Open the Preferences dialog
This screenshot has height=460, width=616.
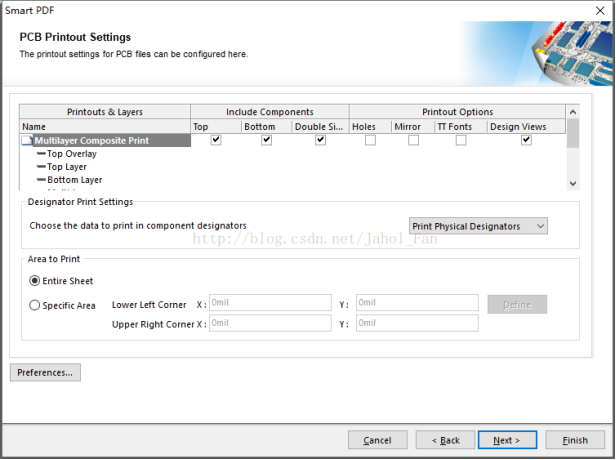click(x=45, y=373)
